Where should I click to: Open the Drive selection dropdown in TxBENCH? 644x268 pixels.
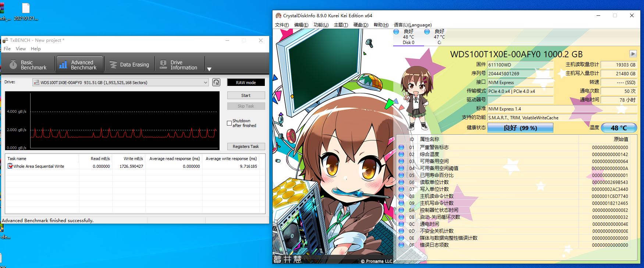click(x=121, y=83)
